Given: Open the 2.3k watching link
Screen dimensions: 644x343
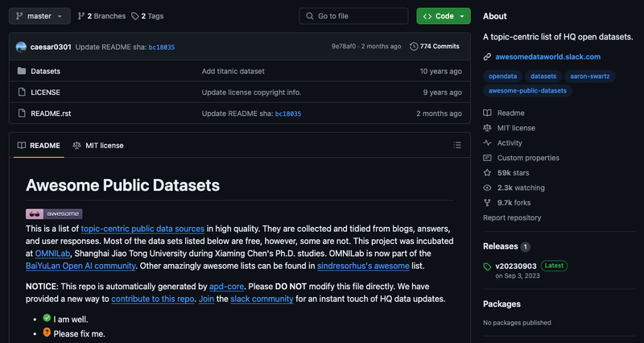Looking at the screenshot, I should pyautogui.click(x=521, y=188).
